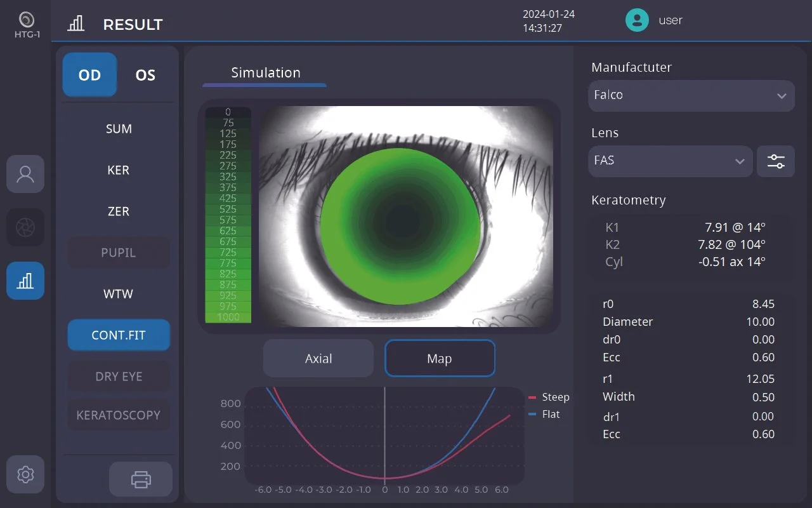The image size is (812, 508).
Task: Click the Diameter value 10.00
Action: coord(760,322)
